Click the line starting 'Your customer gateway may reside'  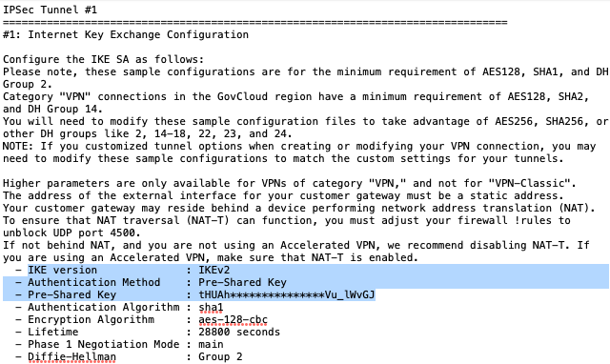tap(298, 208)
